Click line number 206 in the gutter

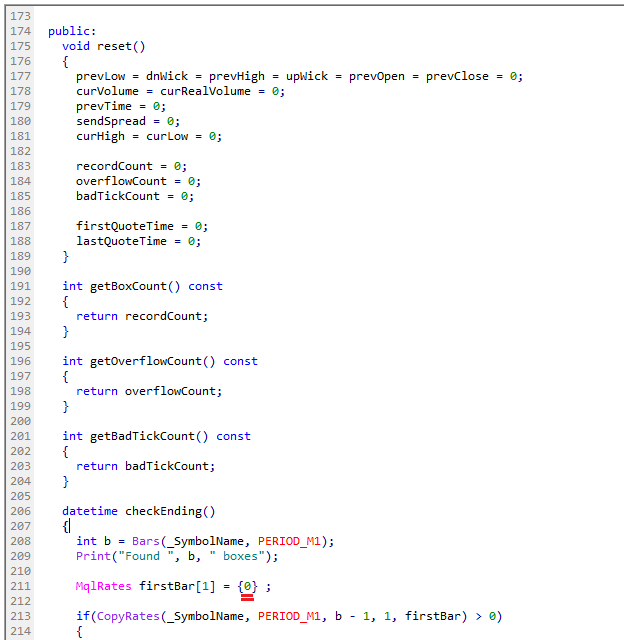(x=20, y=511)
